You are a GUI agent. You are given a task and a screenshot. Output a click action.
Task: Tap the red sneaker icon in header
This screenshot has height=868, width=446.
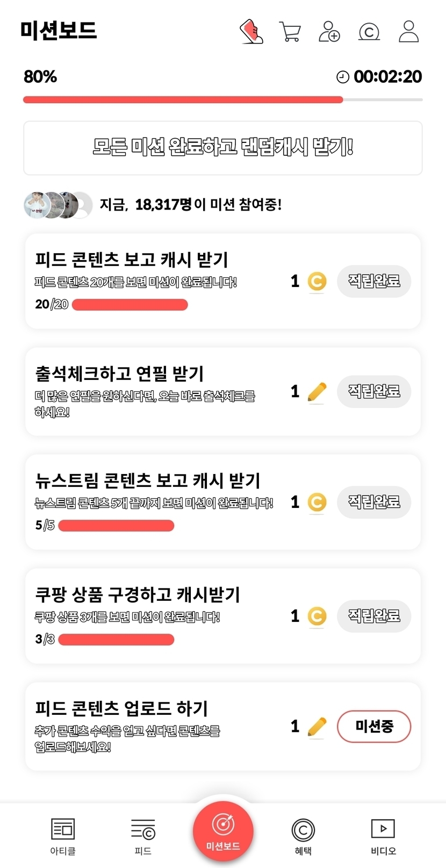tap(251, 31)
